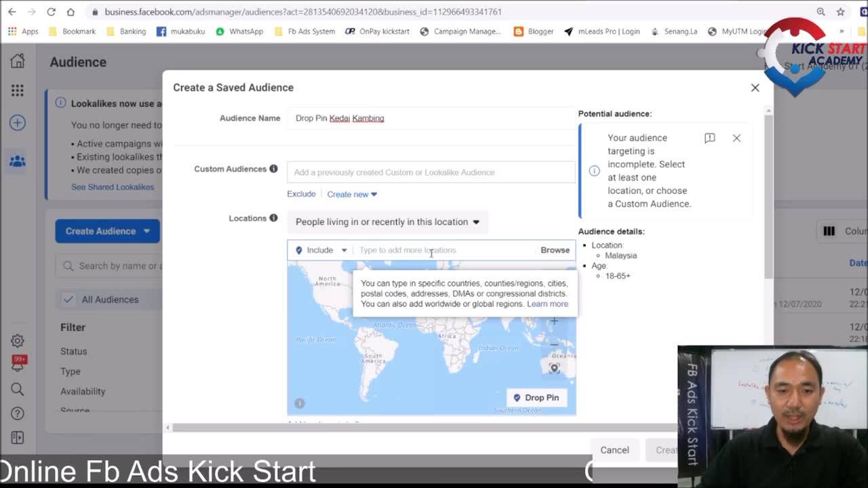Image resolution: width=868 pixels, height=488 pixels.
Task: Click the sidebar search magnifier icon
Action: pyautogui.click(x=18, y=389)
